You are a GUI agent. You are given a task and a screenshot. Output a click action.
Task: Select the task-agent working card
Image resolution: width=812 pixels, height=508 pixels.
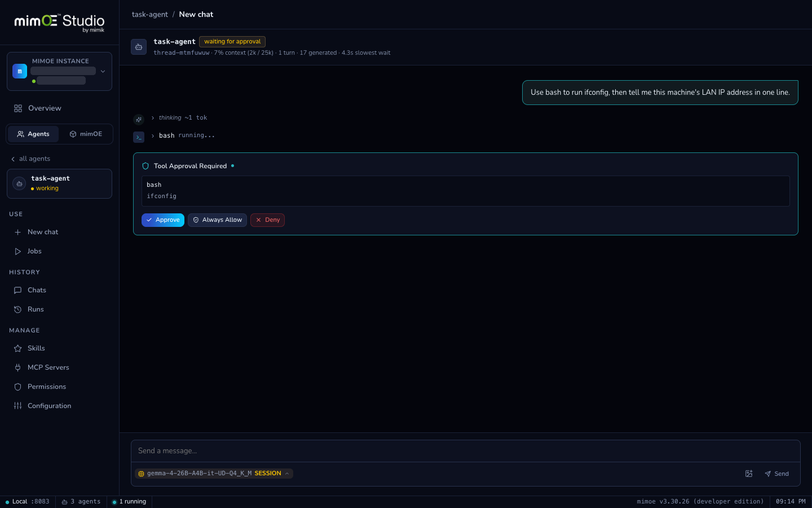(59, 183)
